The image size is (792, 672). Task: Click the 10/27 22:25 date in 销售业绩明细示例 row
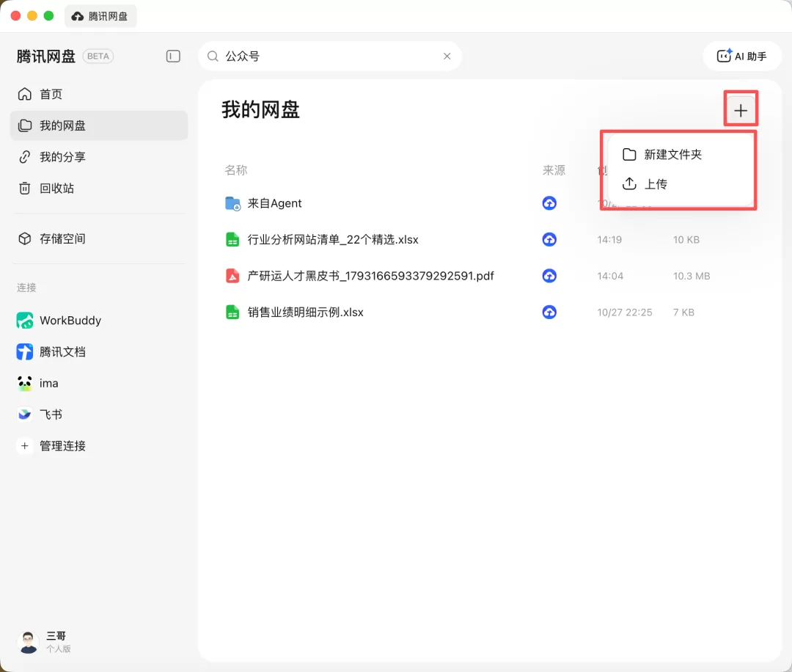(625, 313)
